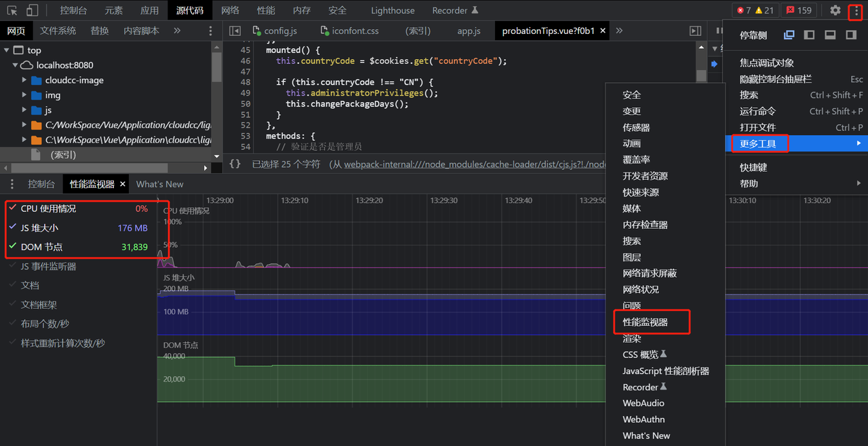Viewport: 868px width, 446px height.
Task: Select undock into separate window icon
Action: point(789,35)
